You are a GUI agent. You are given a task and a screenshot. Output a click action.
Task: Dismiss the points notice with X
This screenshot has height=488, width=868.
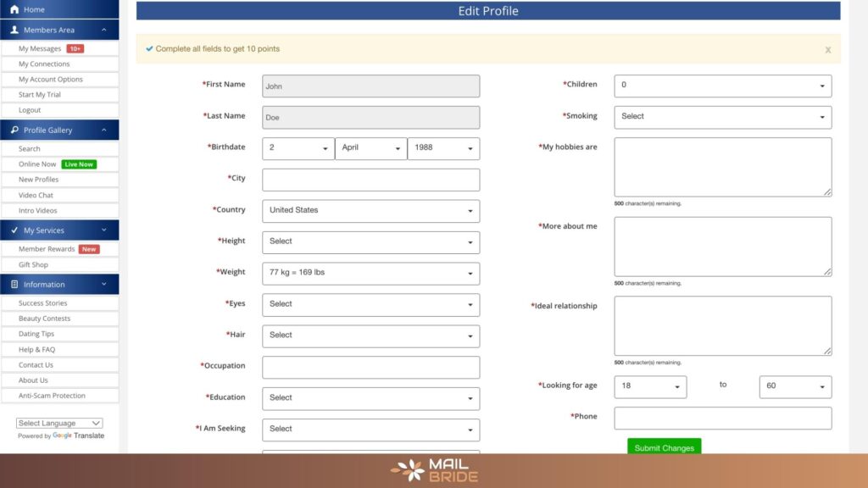tap(827, 50)
